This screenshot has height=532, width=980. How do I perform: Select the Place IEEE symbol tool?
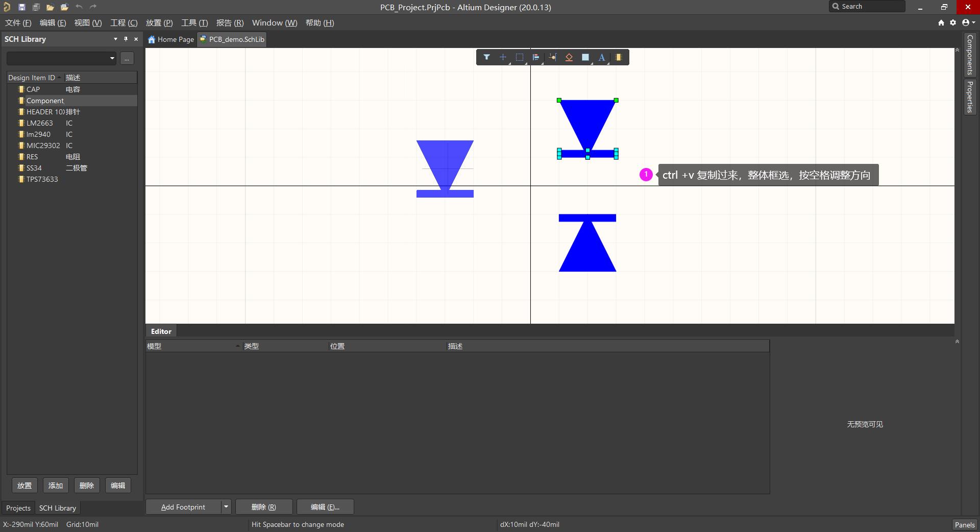point(569,57)
